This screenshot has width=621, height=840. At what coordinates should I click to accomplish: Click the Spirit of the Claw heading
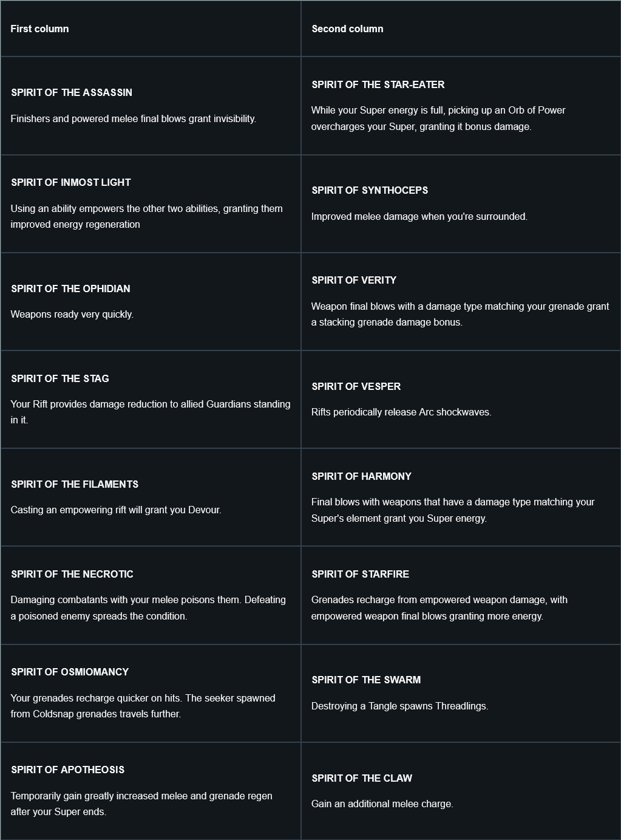[362, 778]
